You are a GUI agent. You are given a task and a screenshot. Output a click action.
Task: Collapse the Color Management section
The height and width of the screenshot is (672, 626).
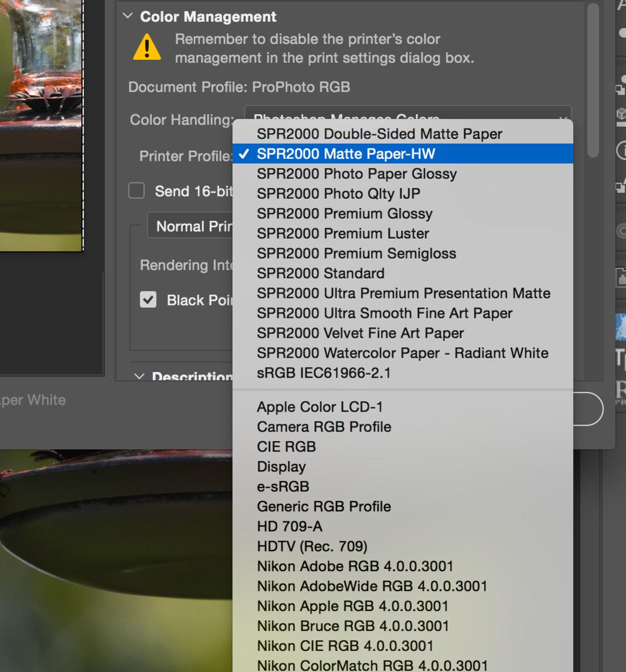coord(128,16)
